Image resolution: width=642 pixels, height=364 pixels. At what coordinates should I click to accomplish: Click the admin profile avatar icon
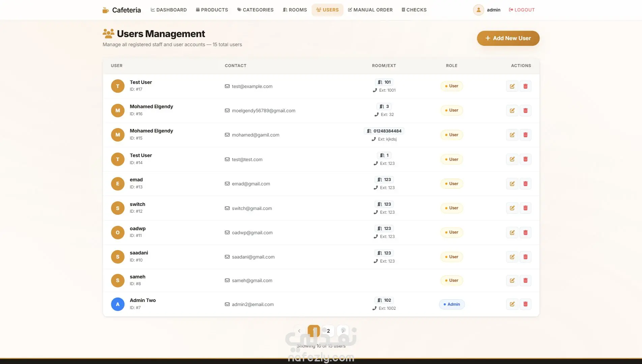(x=478, y=10)
